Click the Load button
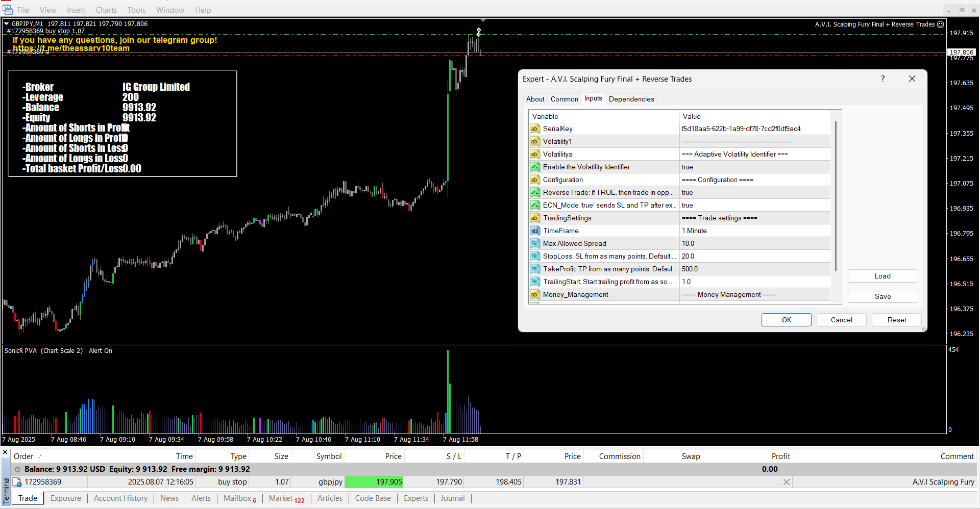This screenshot has height=509, width=980. tap(882, 276)
